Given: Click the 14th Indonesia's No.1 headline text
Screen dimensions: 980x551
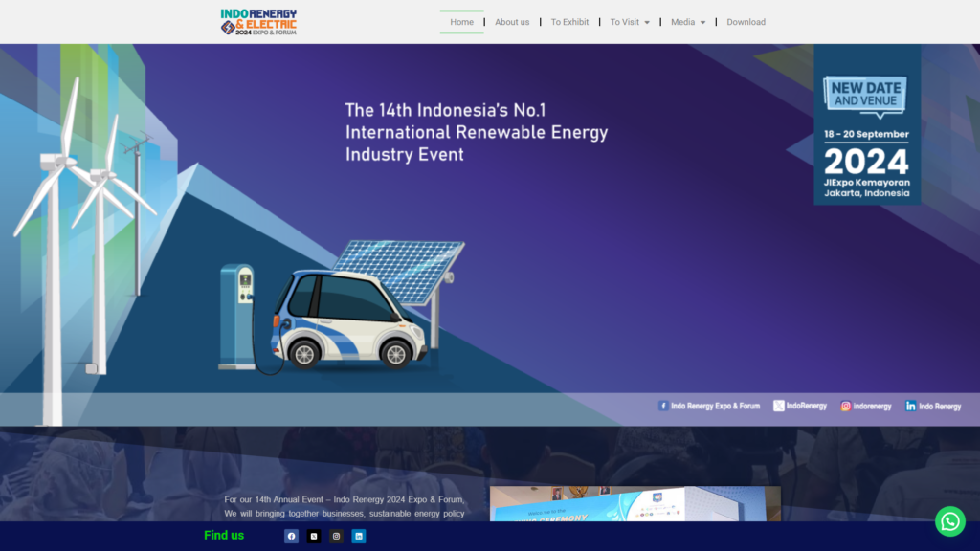Looking at the screenshot, I should coord(477,132).
